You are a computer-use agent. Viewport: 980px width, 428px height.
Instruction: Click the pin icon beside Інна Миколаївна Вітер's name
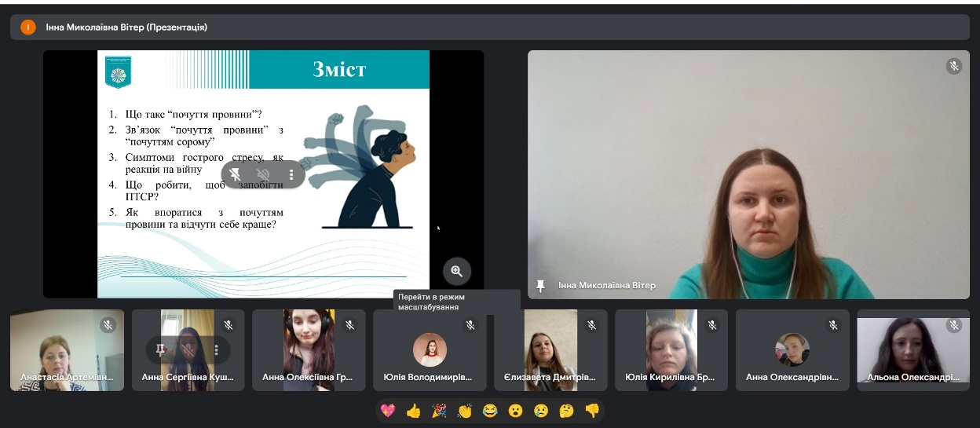pos(540,285)
